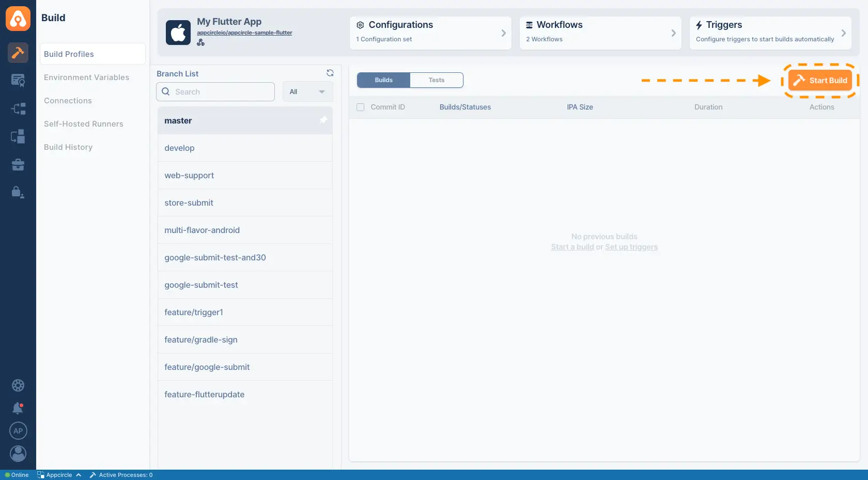Viewport: 868px width, 480px height.
Task: Click the hammer icon beside Active Processes
Action: coord(93,475)
